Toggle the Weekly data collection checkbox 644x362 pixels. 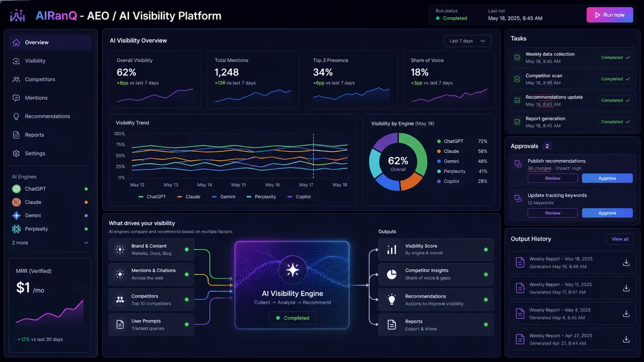(x=517, y=57)
